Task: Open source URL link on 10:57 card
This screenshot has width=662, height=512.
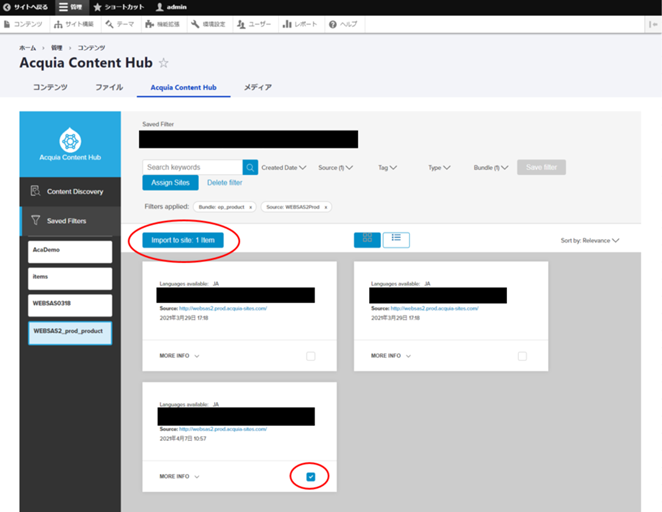Action: 223,429
